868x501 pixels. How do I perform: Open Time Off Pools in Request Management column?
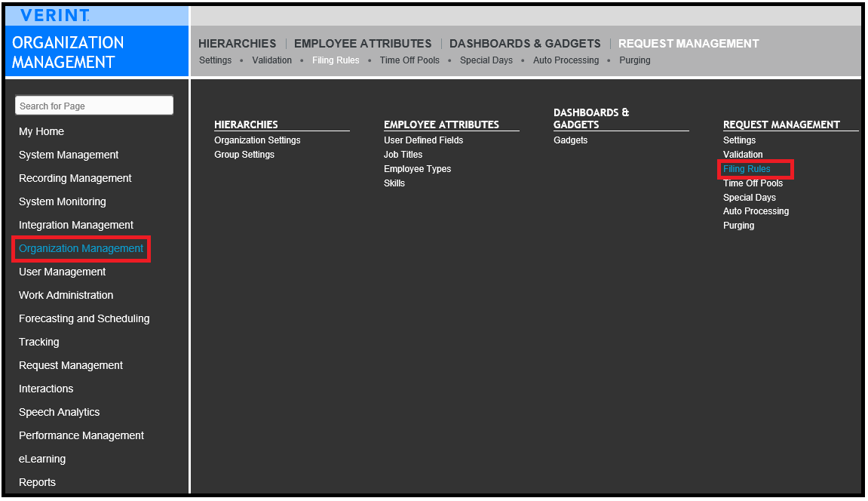[753, 183]
